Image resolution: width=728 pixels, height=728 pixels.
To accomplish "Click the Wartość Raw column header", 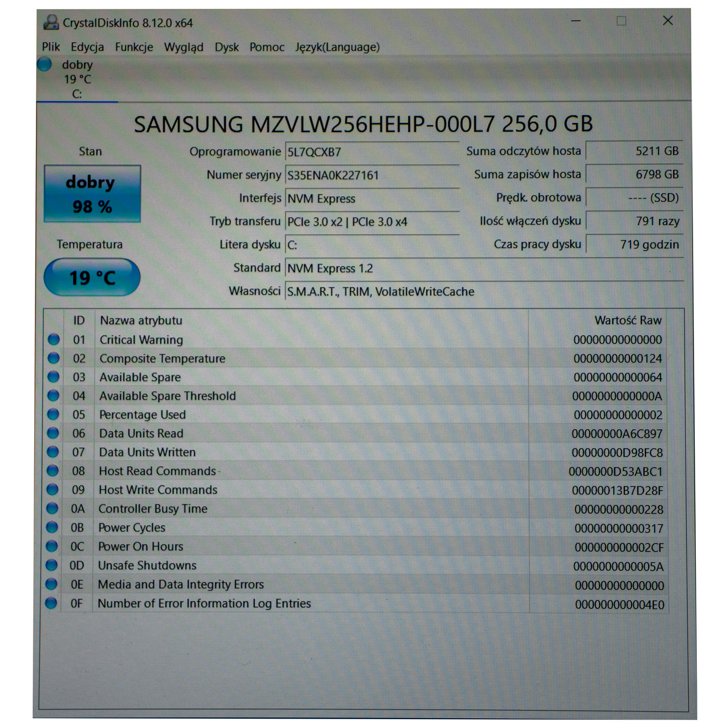I will pyautogui.click(x=598, y=320).
